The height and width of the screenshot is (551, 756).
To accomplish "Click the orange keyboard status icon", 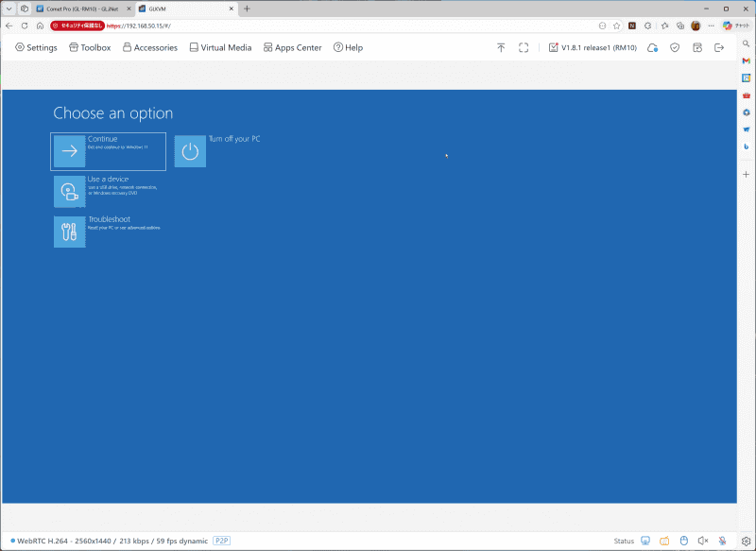I will (664, 541).
